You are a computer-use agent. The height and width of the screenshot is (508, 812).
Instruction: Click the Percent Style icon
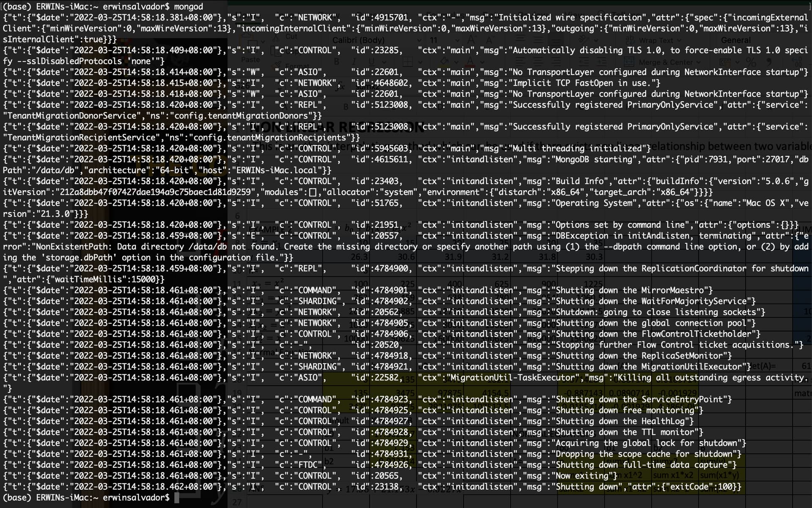tap(751, 62)
